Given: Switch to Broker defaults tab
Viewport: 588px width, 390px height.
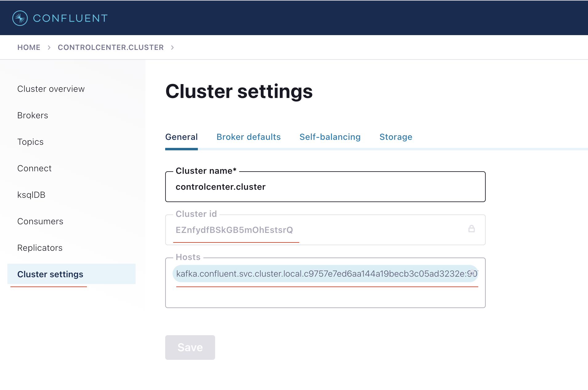Looking at the screenshot, I should coord(248,137).
